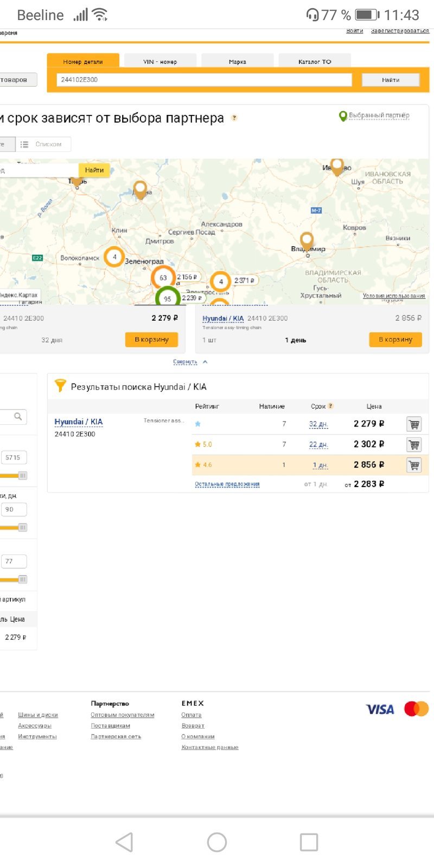Click the help icon next to Срок
The image size is (434, 868).
coord(330,406)
